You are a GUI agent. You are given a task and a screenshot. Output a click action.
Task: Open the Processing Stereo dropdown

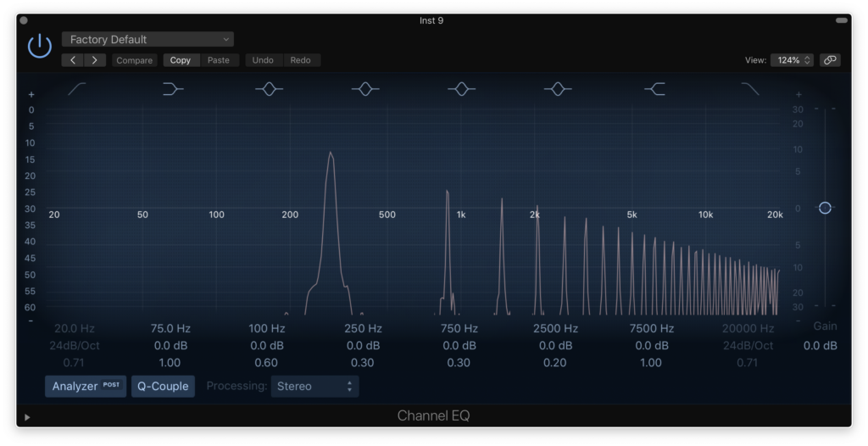[x=314, y=386]
